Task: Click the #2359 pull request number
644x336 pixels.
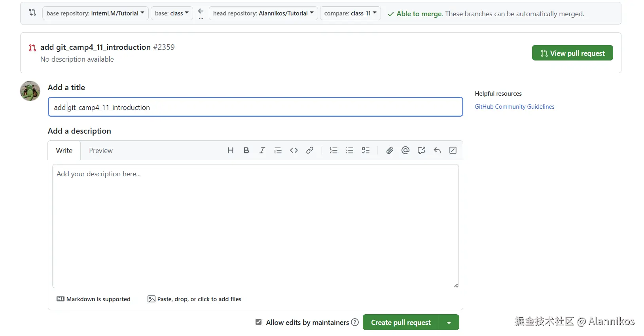Action: [164, 47]
